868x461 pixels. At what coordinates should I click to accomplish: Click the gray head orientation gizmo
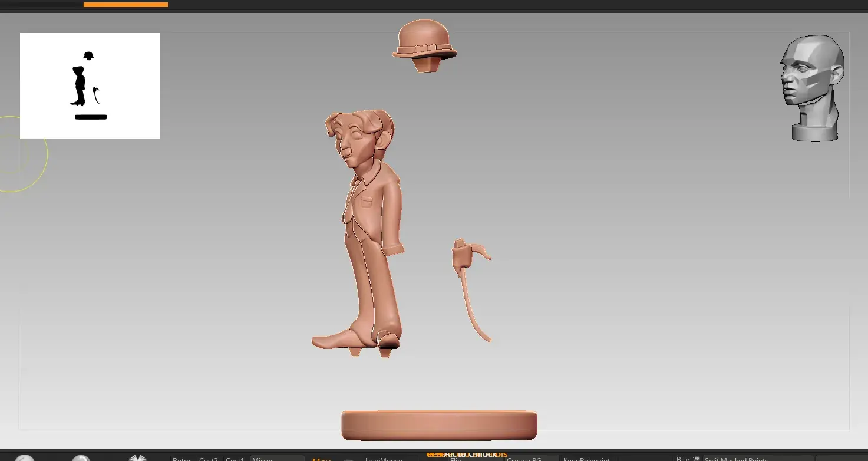pos(813,88)
